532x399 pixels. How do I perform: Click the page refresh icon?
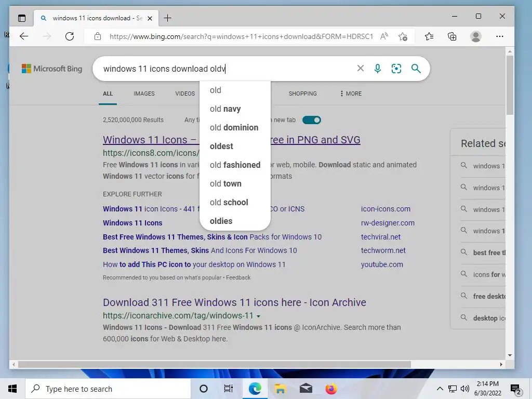[70, 36]
